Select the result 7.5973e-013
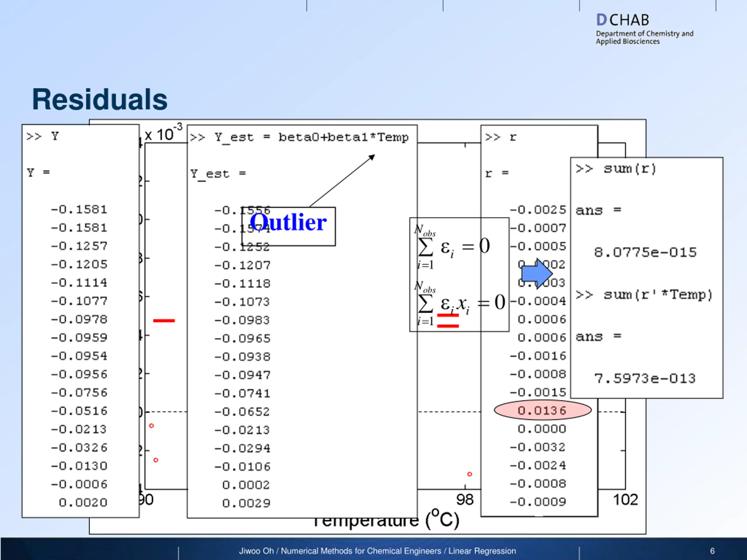The width and height of the screenshot is (747, 560). coord(645,378)
